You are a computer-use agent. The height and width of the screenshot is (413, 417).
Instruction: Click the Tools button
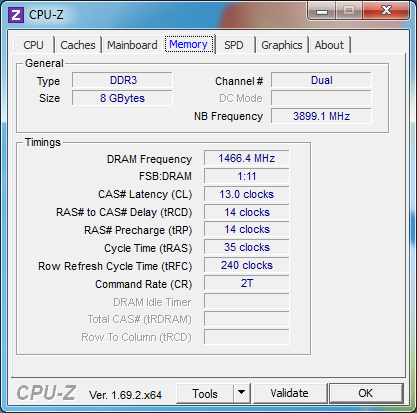205,394
